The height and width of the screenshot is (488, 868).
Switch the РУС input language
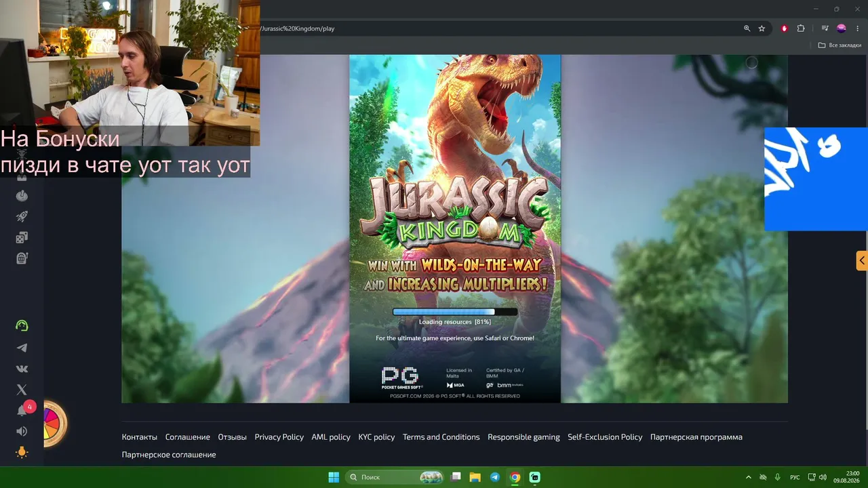click(x=795, y=477)
